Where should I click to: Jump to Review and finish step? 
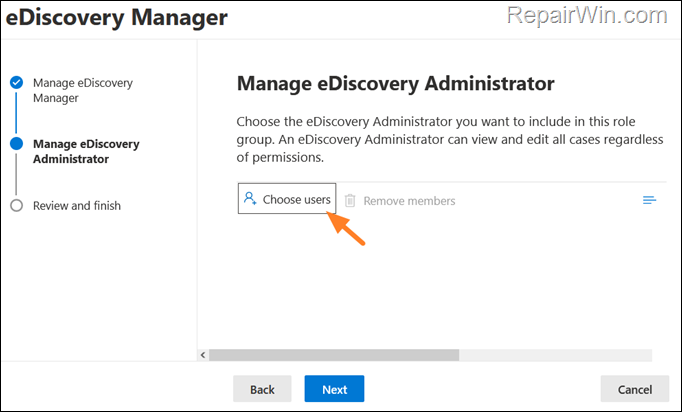[77, 205]
